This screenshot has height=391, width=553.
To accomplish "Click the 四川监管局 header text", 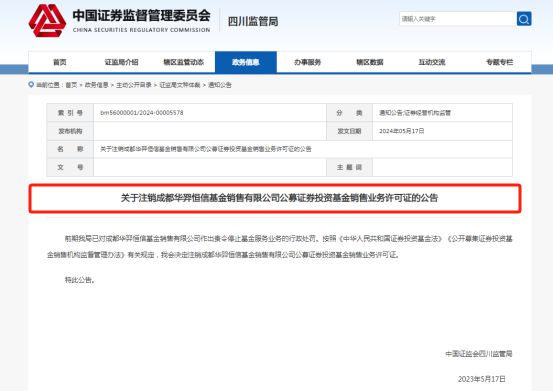I will click(253, 22).
